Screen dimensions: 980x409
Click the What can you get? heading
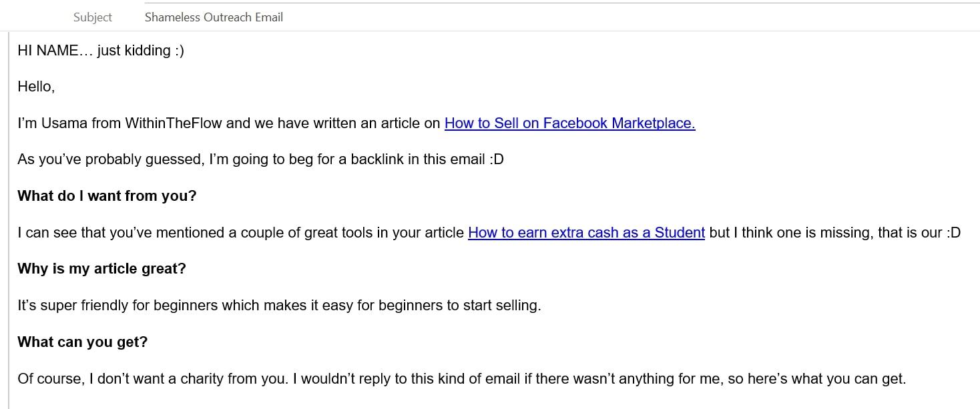[x=82, y=342]
